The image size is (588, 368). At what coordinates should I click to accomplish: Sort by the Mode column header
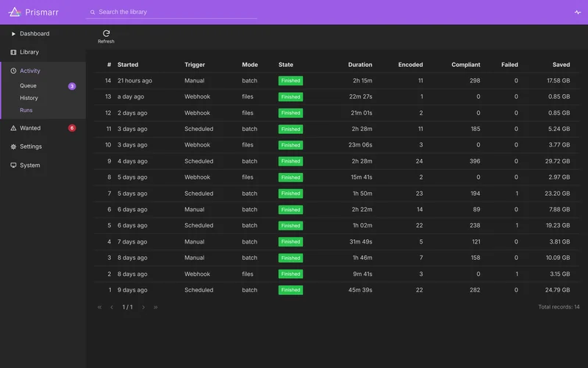[250, 65]
